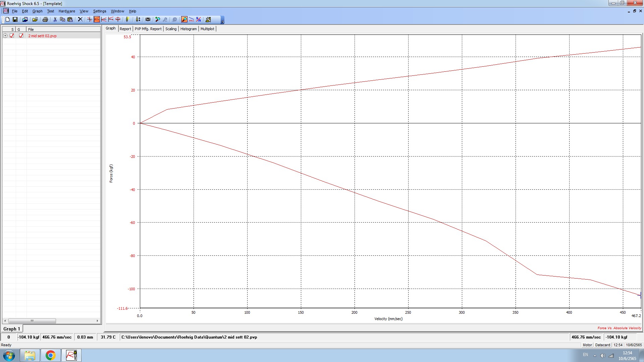Viewport: 644px width, 362px height.
Task: Open File Explorer from the taskbar
Action: (30, 355)
